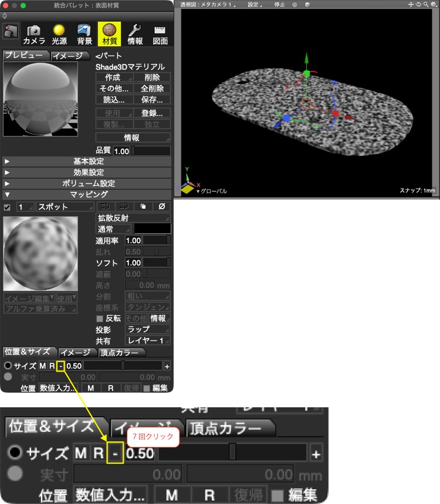Open the カメラ (Camera) palette icon
This screenshot has width=440, height=504.
(34, 35)
